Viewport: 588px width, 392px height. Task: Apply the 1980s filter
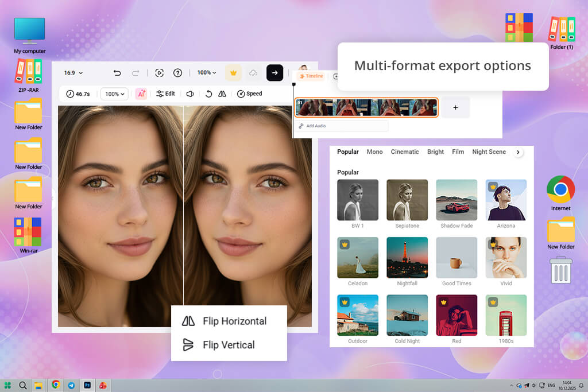click(506, 315)
